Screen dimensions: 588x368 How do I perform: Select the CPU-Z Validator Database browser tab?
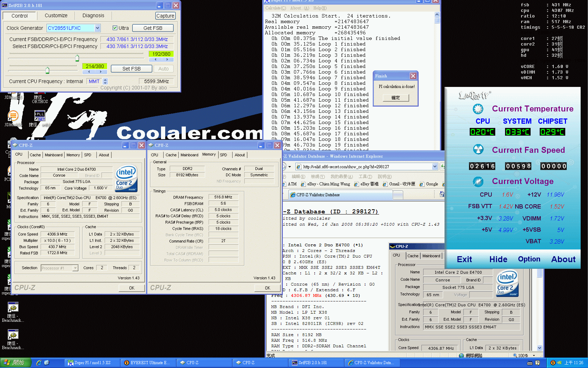[x=341, y=195]
